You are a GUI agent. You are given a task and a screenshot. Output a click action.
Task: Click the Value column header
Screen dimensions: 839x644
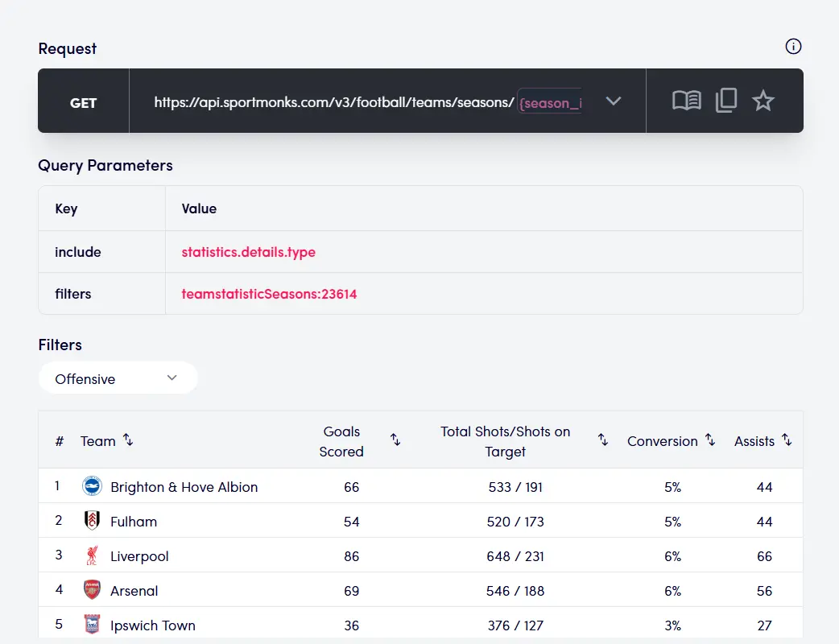(199, 208)
